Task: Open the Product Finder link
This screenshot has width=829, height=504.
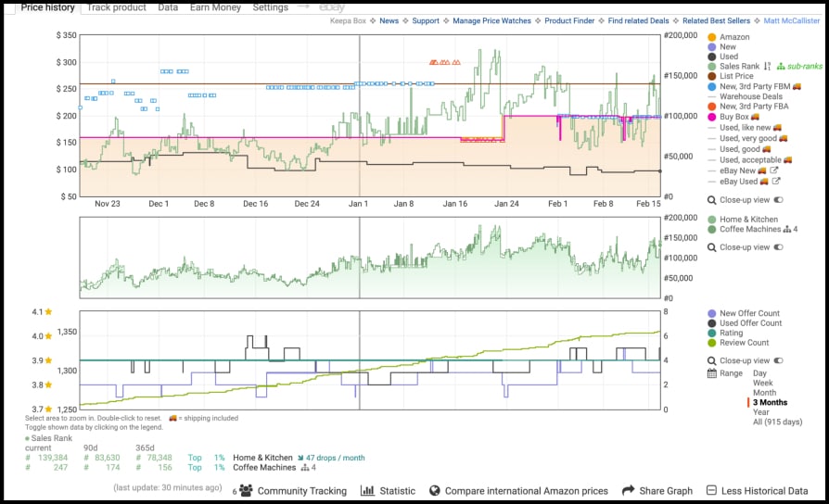Action: pyautogui.click(x=569, y=20)
